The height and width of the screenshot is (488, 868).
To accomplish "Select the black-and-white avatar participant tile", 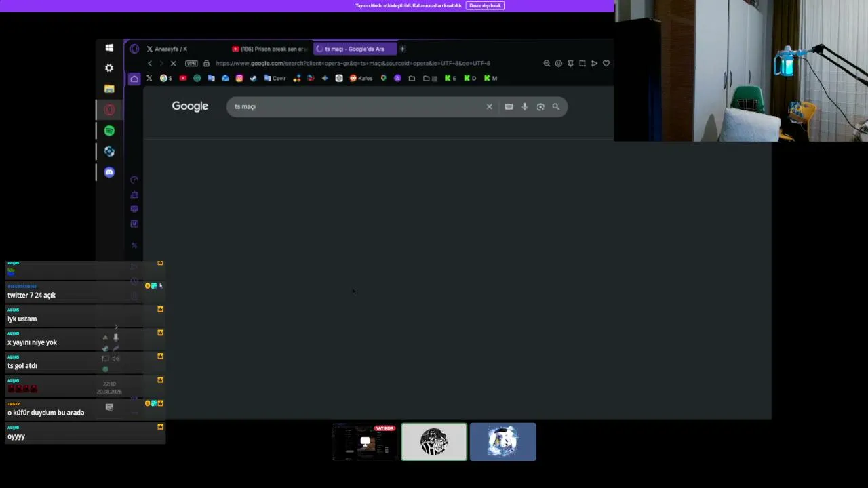I will pyautogui.click(x=434, y=442).
